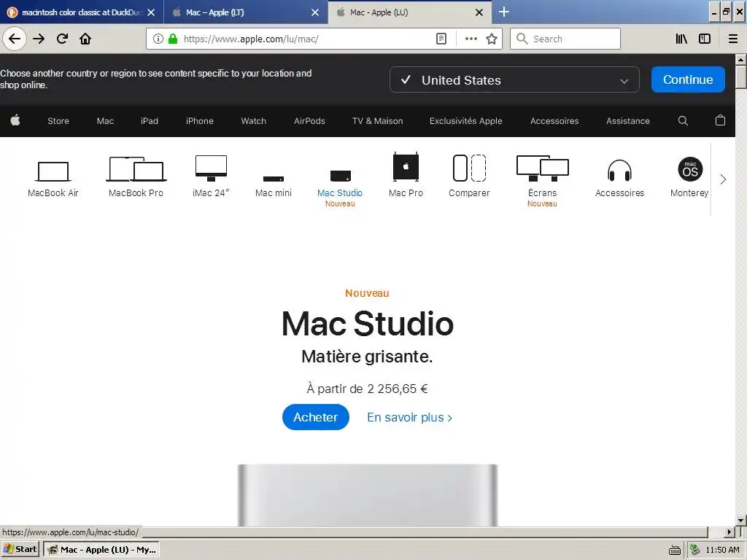Open the iPad menu item

click(x=149, y=121)
